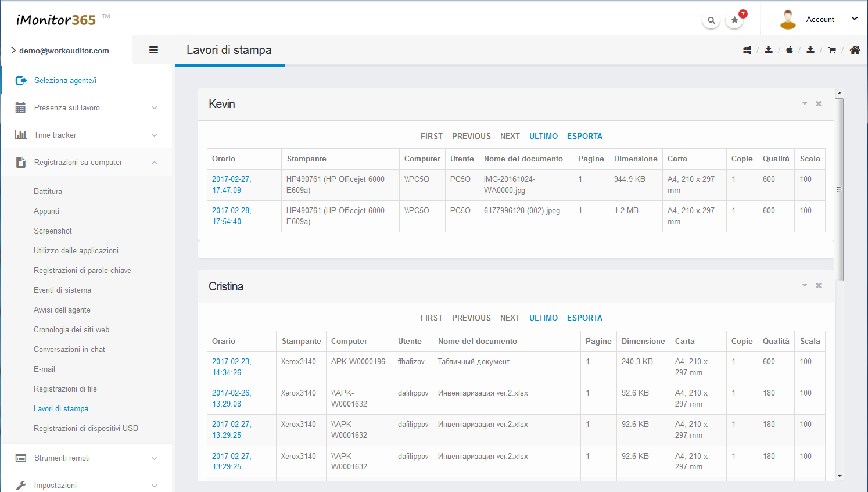The image size is (868, 492).
Task: Click the Apple logo icon
Action: point(790,51)
